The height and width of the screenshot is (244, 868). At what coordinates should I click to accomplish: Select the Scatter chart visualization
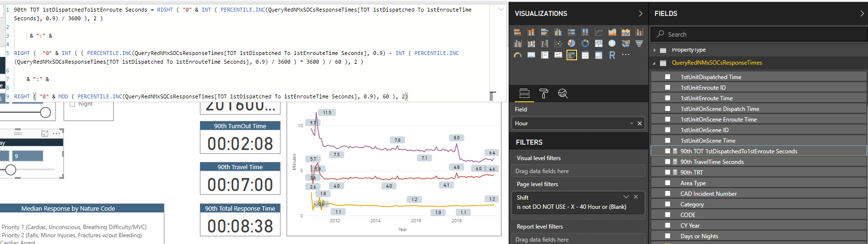tap(558, 43)
